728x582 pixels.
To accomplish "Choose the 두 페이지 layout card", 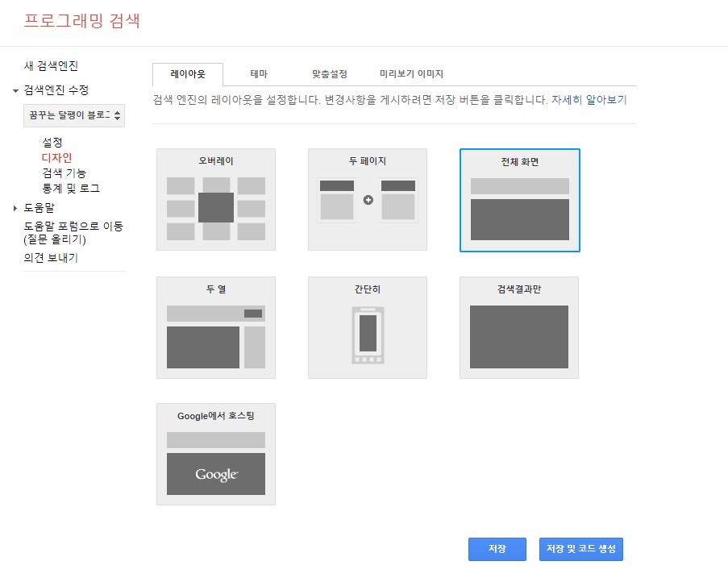I will (x=368, y=200).
